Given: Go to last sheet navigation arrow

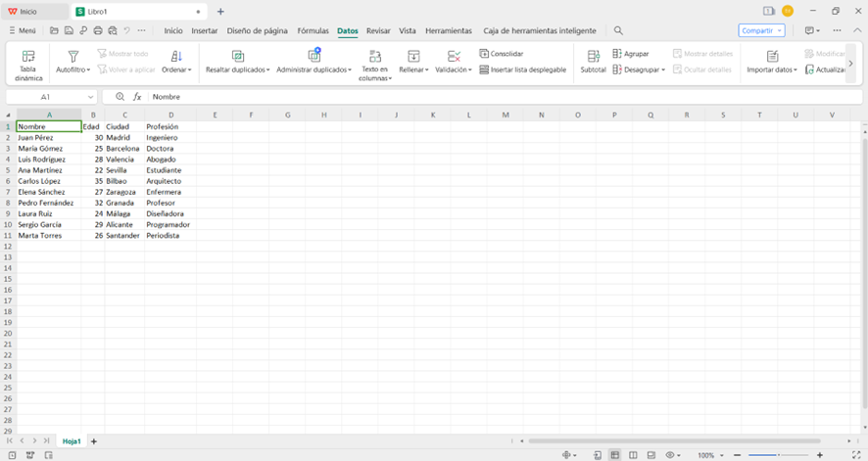Looking at the screenshot, I should click(46, 440).
